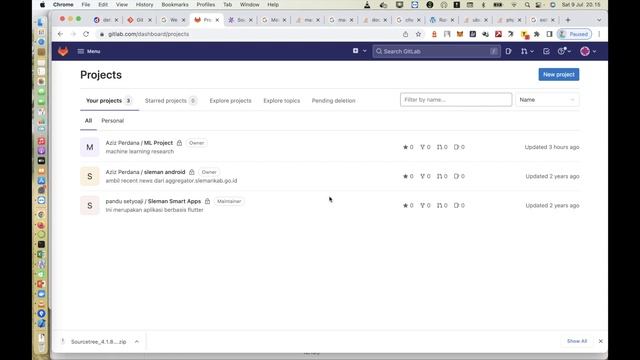Click ML Project private lock icon
Screen dimensions: 640x360
coord(179,143)
